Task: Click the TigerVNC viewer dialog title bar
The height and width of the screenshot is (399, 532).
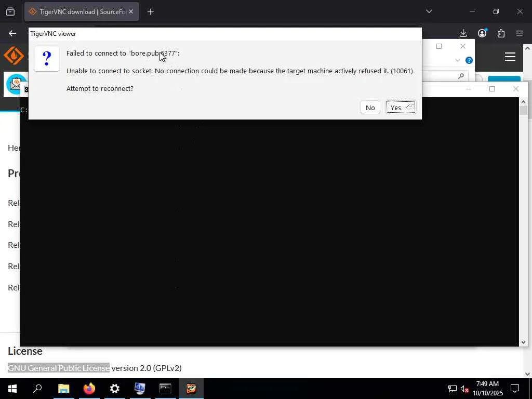Action: click(225, 34)
